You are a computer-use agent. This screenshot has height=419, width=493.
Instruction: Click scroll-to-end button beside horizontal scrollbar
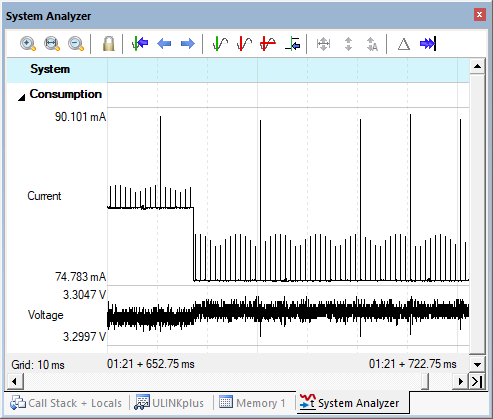click(x=477, y=381)
